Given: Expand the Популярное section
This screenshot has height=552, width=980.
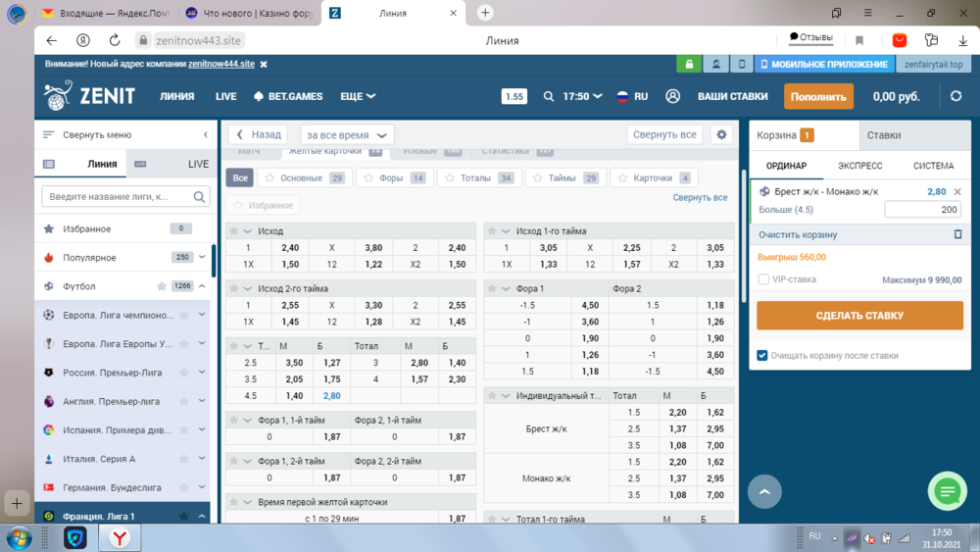Looking at the screenshot, I should coord(202,257).
